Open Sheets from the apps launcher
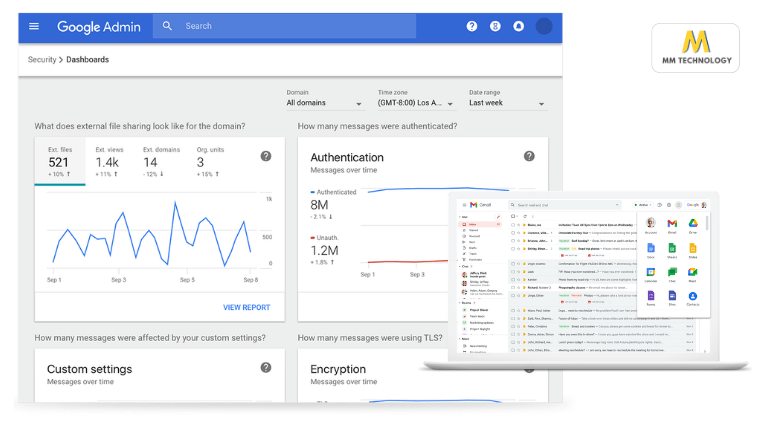The height and width of the screenshot is (430, 760). (x=672, y=251)
